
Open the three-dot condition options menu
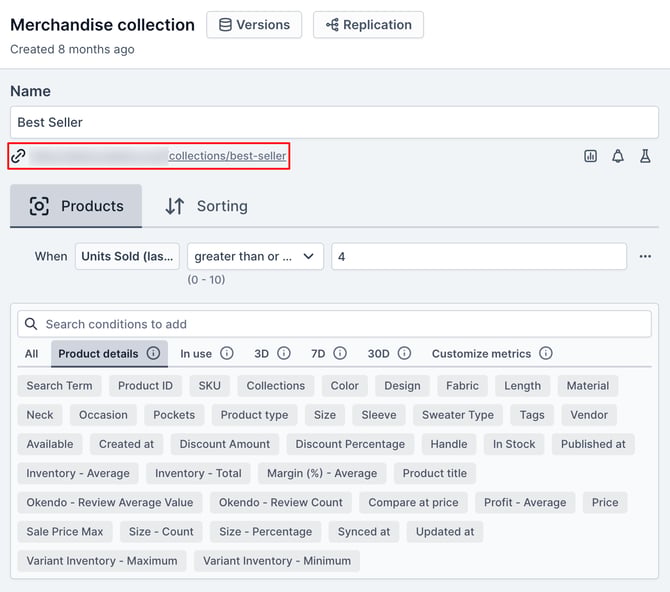[x=646, y=256]
